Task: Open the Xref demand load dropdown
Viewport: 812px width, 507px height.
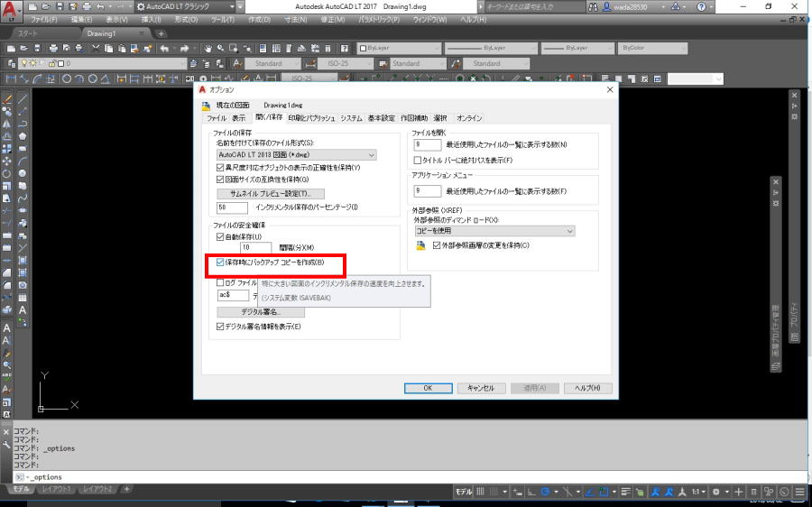Action: (494, 231)
